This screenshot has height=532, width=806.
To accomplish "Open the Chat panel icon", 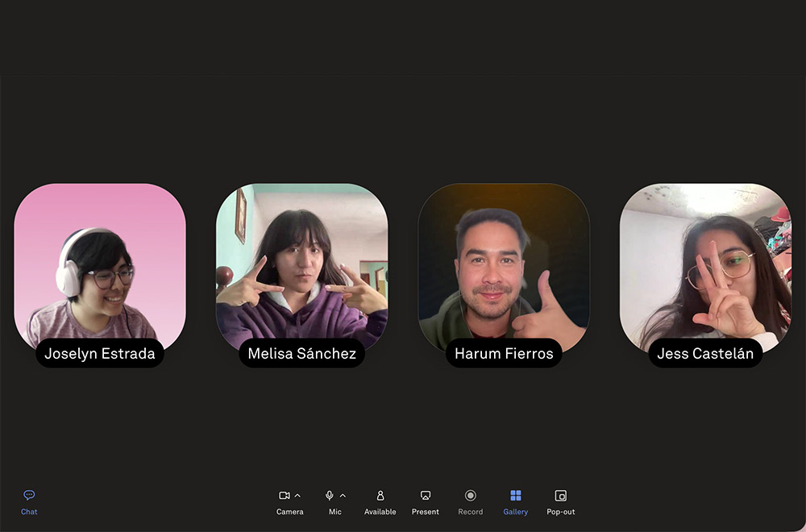I will point(28,494).
